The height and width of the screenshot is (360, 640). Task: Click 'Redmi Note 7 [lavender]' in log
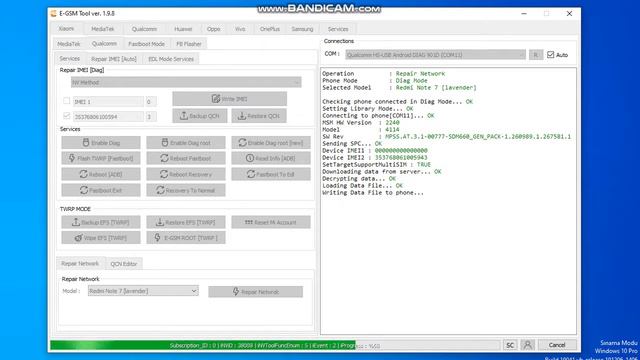[x=436, y=88]
